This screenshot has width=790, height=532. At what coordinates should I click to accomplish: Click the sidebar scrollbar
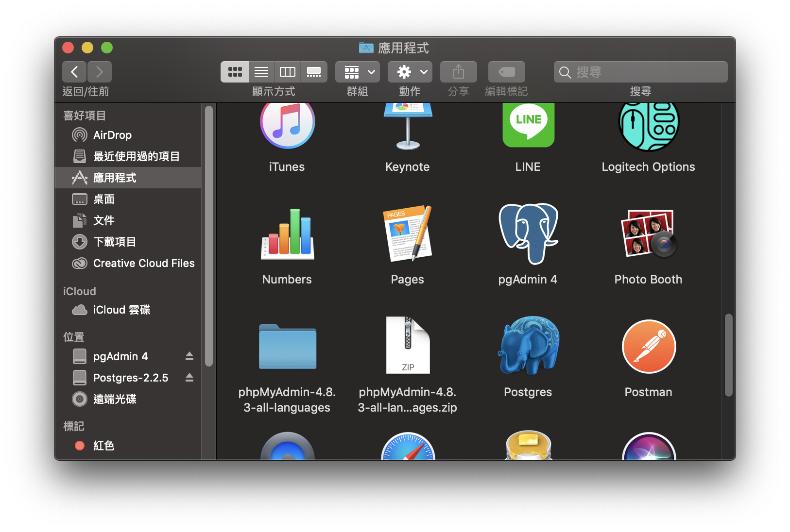click(x=209, y=236)
